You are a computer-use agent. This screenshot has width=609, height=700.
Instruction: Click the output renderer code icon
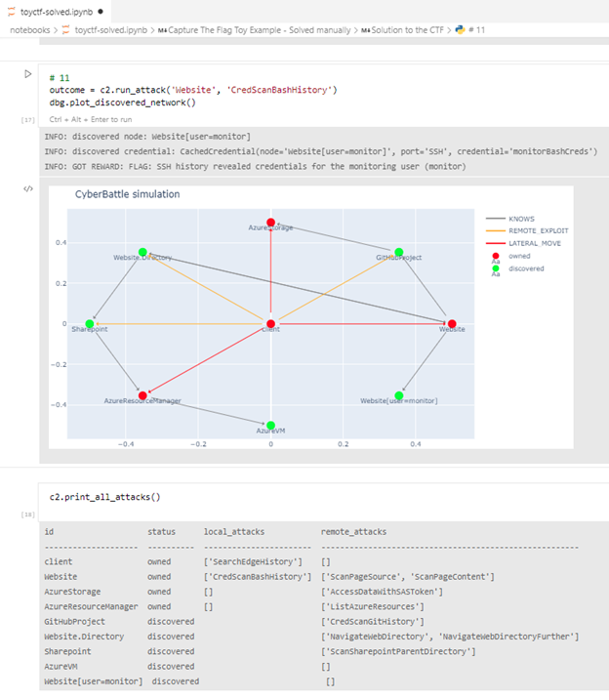[27, 189]
